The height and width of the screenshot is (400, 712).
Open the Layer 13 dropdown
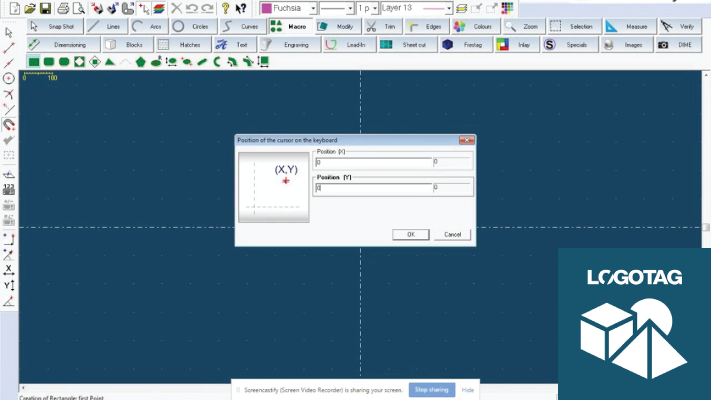(447, 8)
